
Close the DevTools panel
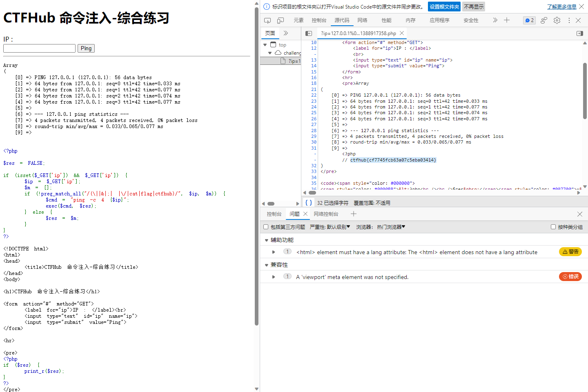(x=578, y=20)
